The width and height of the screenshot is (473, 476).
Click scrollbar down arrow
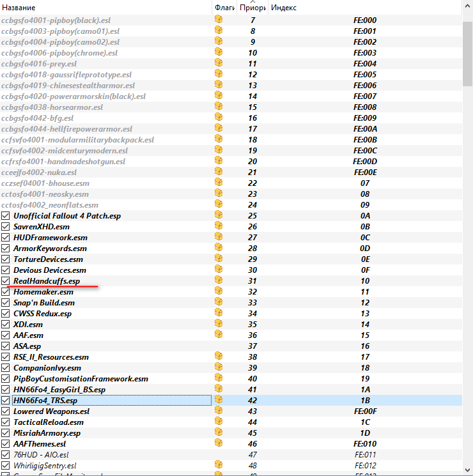point(467,470)
